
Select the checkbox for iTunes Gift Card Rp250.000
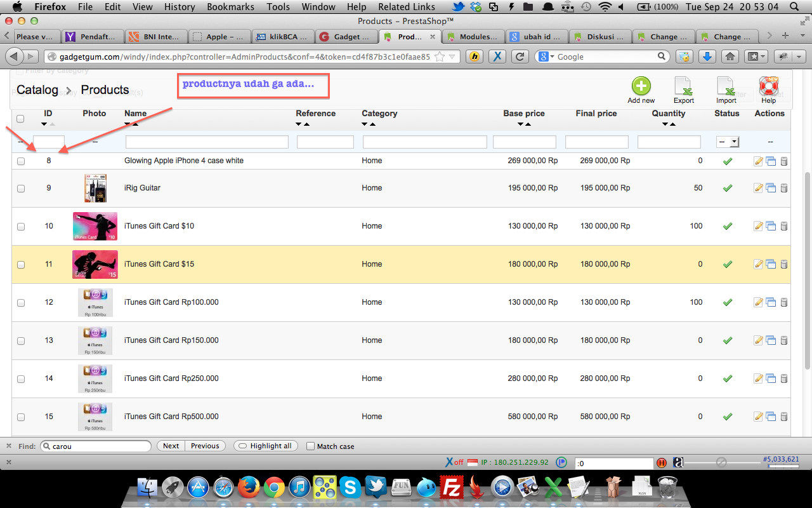point(21,379)
